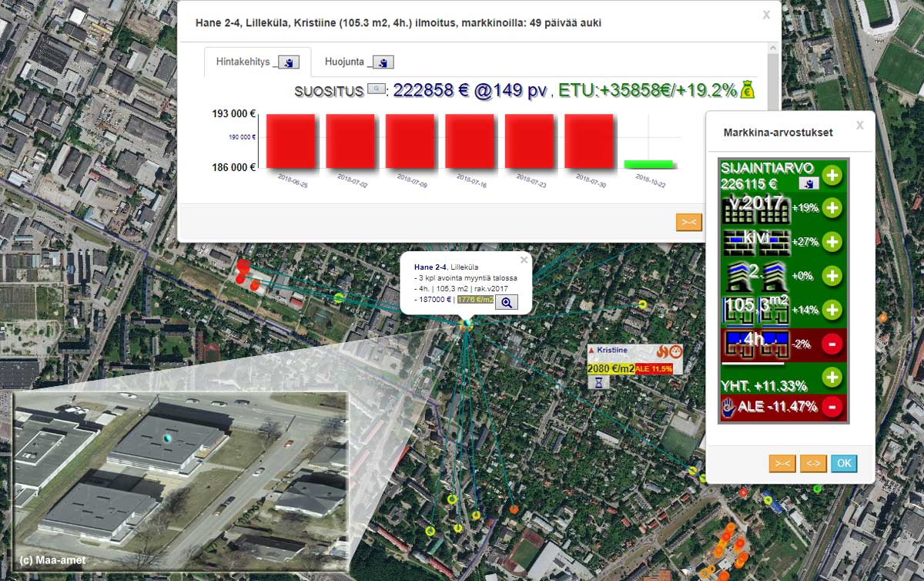Click the YHT. +11.33% summary text
The width and height of the screenshot is (924, 581).
tap(764, 386)
